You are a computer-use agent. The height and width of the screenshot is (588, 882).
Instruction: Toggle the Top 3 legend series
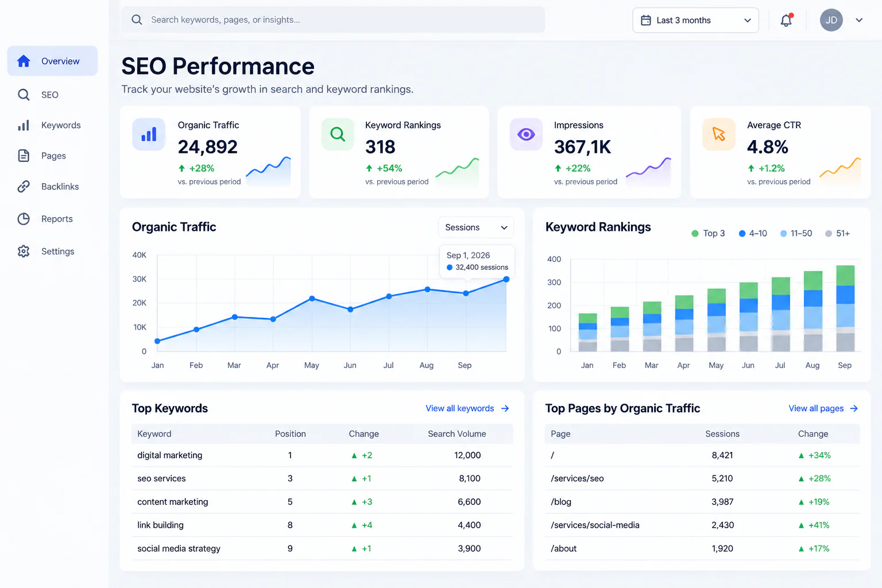point(708,233)
